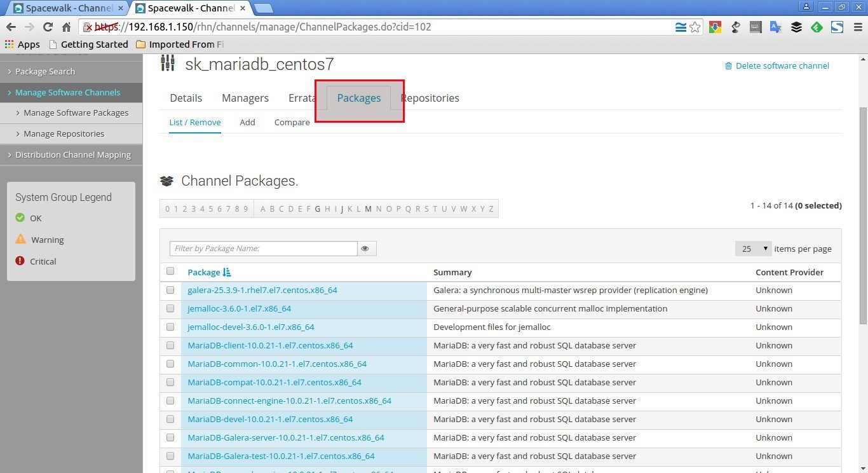
Task: Bookmark this page with the star icon
Action: click(695, 27)
